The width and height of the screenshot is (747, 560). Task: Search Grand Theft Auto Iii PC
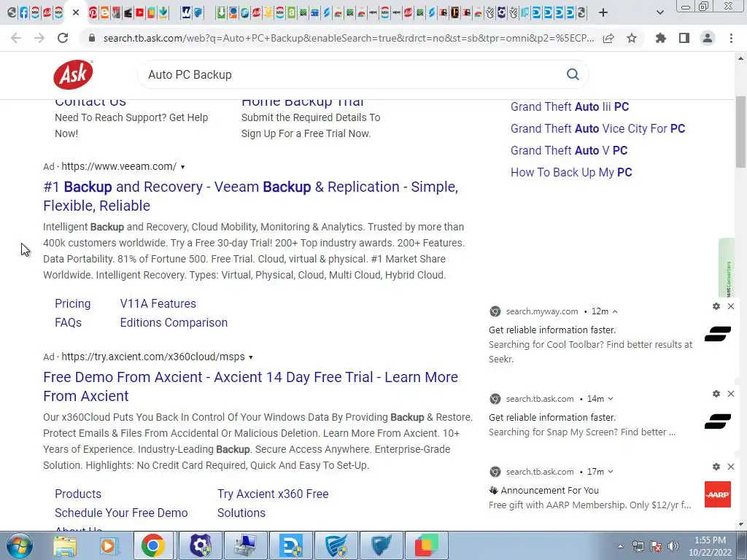[x=570, y=106]
